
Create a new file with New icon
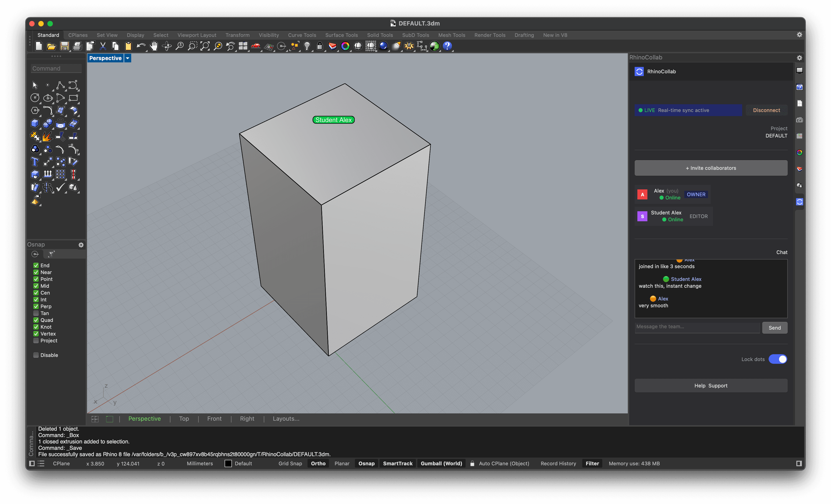[x=39, y=46]
